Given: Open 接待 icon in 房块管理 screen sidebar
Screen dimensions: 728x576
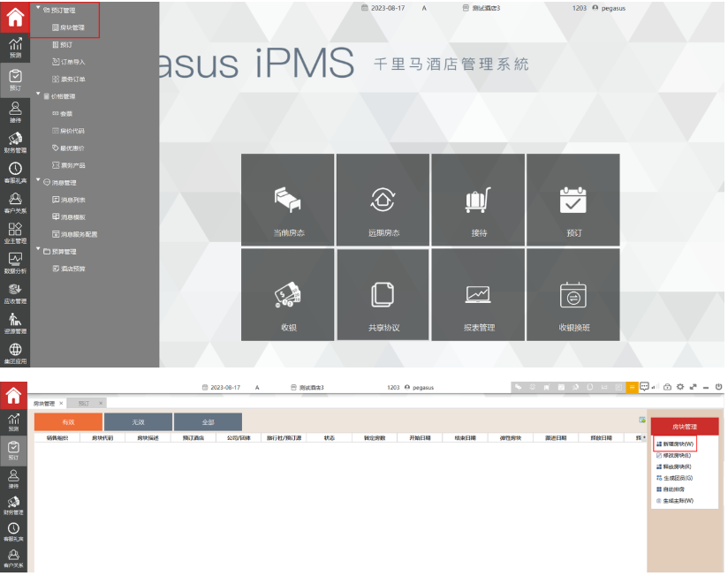Looking at the screenshot, I should pos(13,479).
